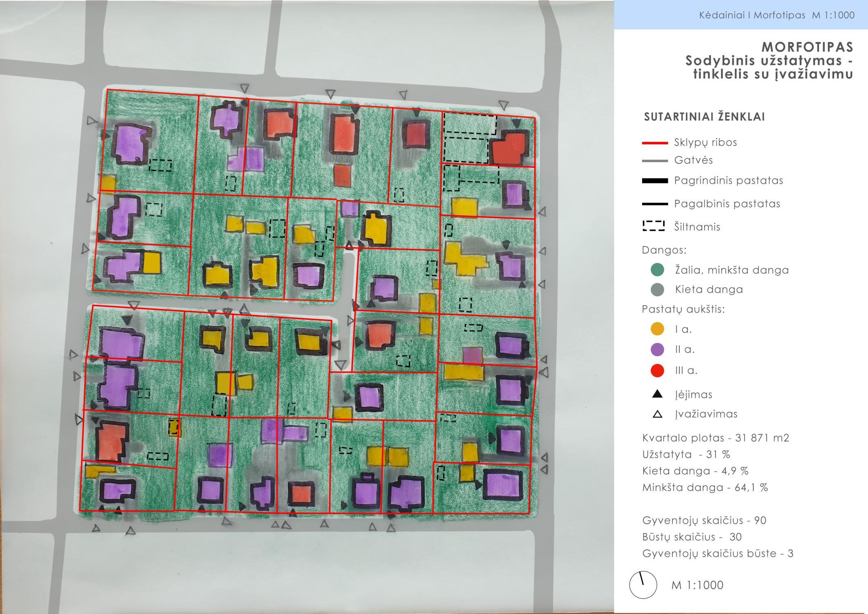Click the Kvartalo plotas statistic line
This screenshot has height=614, width=868.
pyautogui.click(x=715, y=438)
